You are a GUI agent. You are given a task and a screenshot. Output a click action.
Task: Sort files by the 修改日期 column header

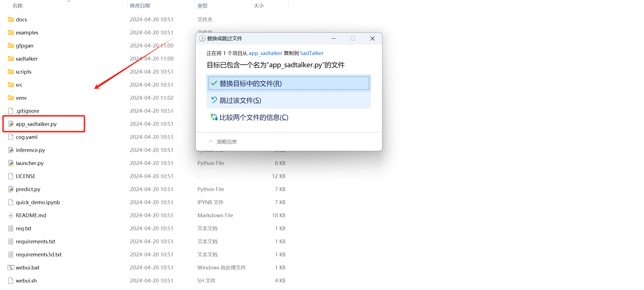click(140, 6)
